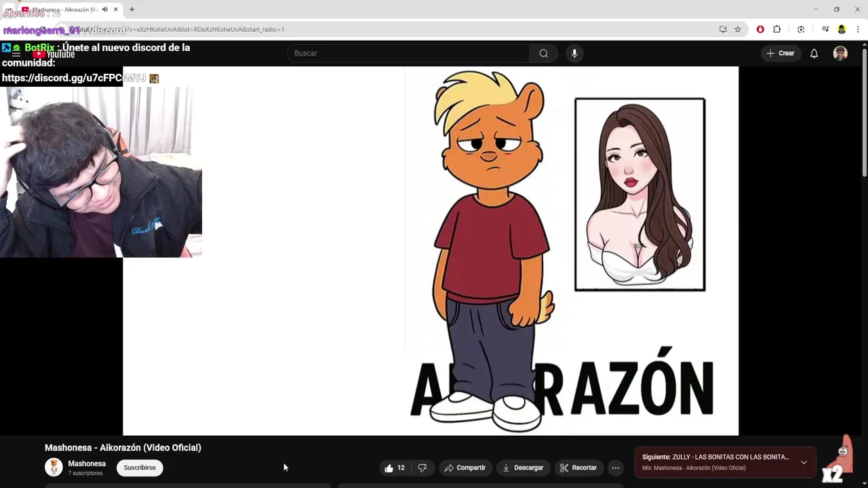Open more actions three-dot menu

pos(616,468)
